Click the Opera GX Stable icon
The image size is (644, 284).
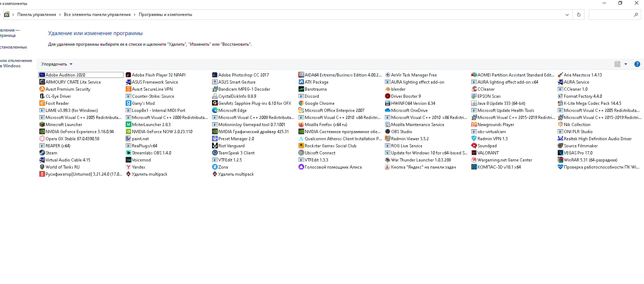tap(42, 138)
